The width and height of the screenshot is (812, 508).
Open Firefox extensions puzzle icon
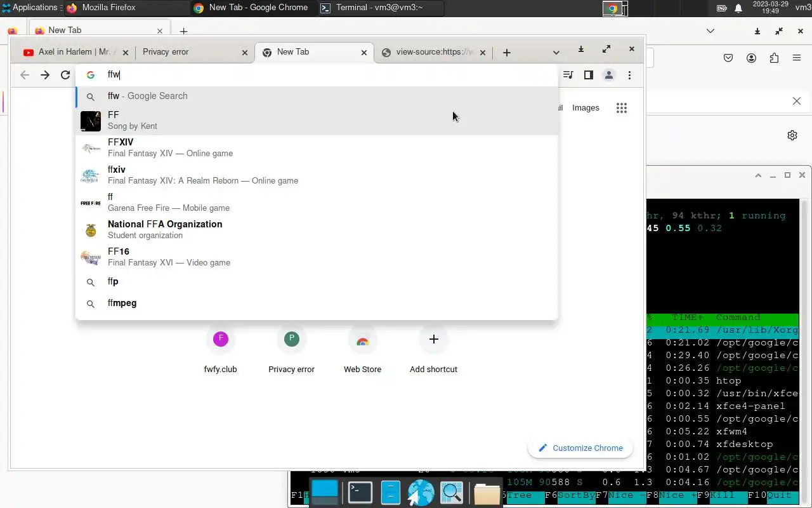(x=774, y=58)
